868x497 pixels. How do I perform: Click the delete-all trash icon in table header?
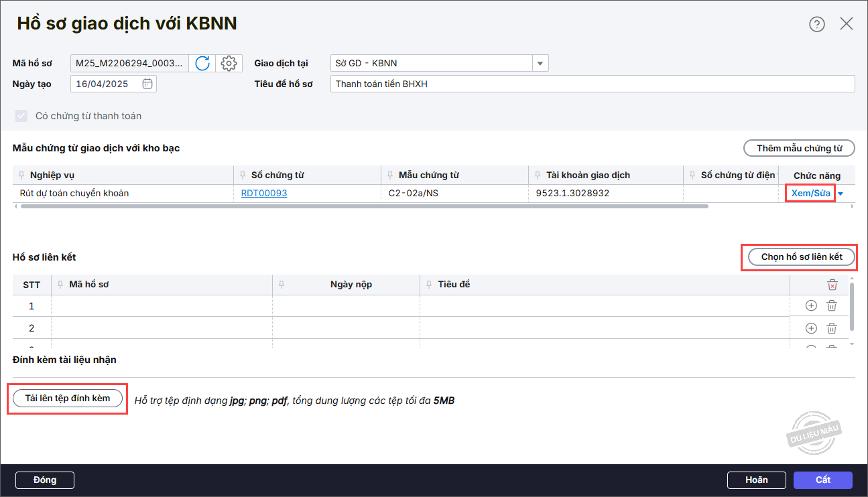(832, 285)
